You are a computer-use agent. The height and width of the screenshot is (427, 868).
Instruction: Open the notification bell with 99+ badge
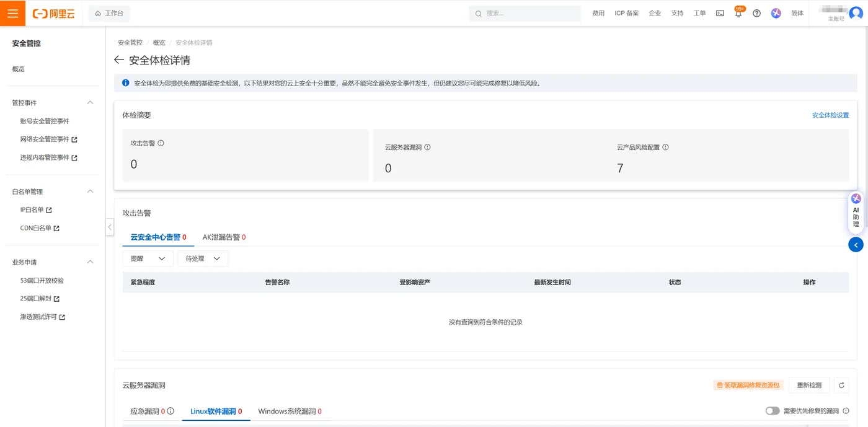click(738, 12)
